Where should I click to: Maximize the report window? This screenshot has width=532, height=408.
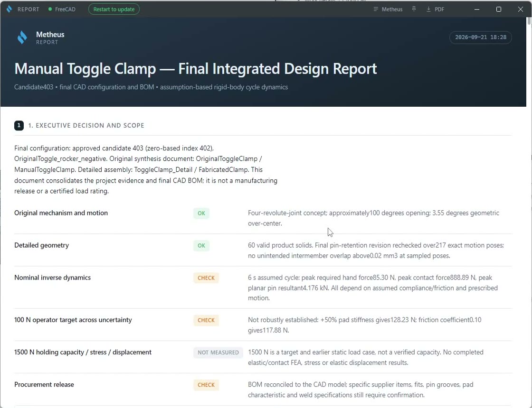pyautogui.click(x=498, y=9)
